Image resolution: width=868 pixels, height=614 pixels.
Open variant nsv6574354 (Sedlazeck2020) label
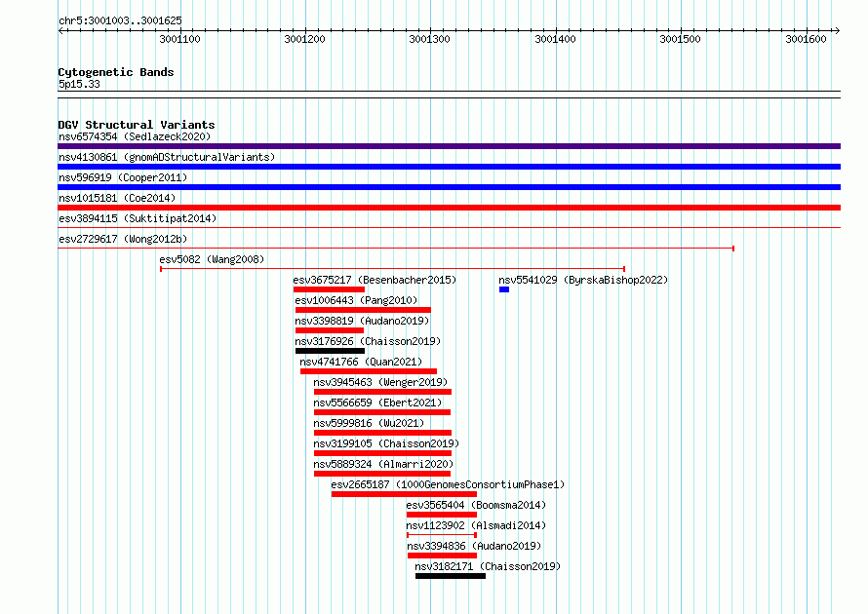(x=135, y=136)
